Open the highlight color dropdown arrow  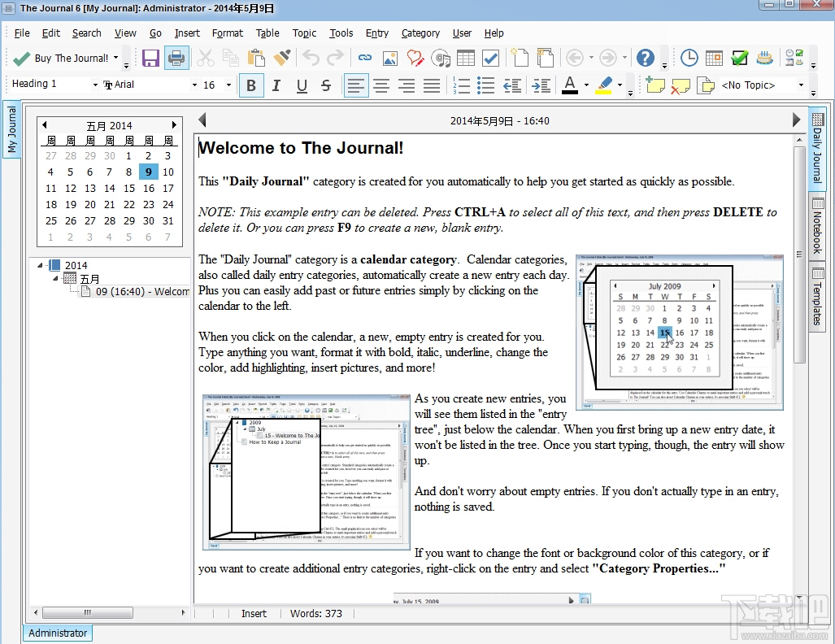point(620,85)
